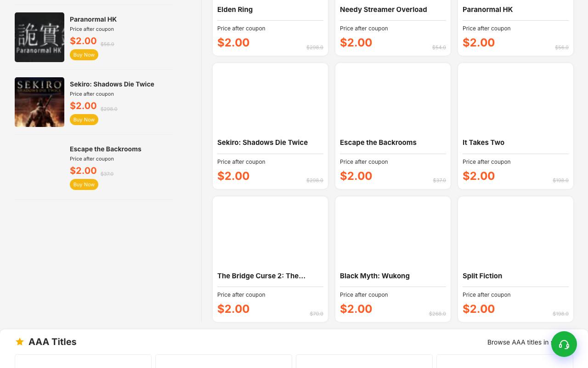Select Paranormal HK title in the sidebar list

(93, 19)
